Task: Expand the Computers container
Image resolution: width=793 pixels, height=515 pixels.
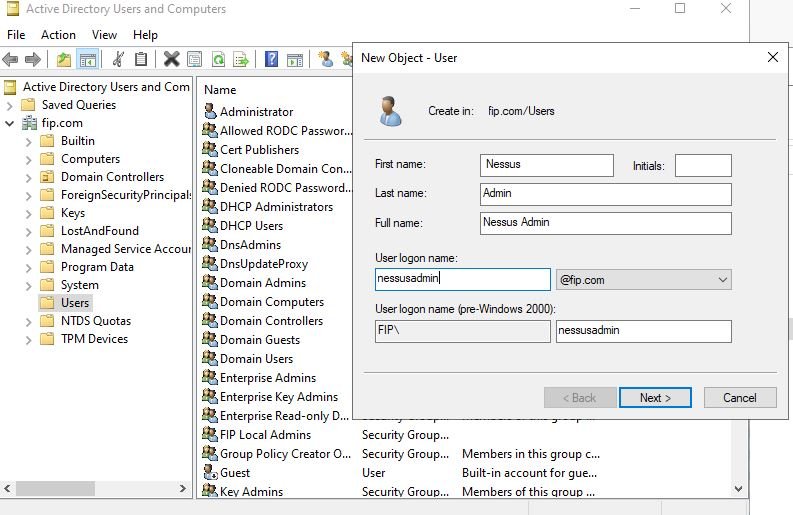Action: pyautogui.click(x=29, y=159)
